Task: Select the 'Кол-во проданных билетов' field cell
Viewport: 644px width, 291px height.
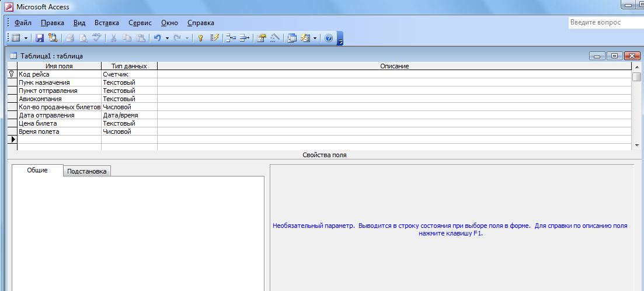Action: [59, 107]
